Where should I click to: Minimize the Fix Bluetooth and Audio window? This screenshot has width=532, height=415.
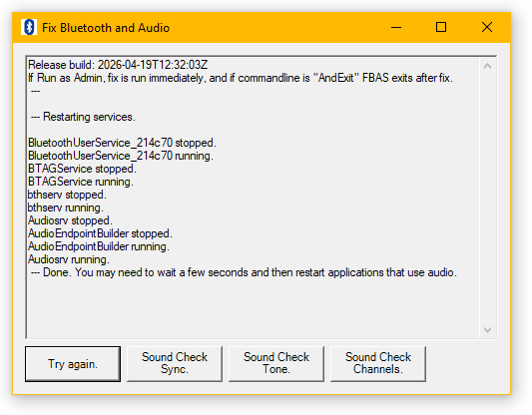396,27
